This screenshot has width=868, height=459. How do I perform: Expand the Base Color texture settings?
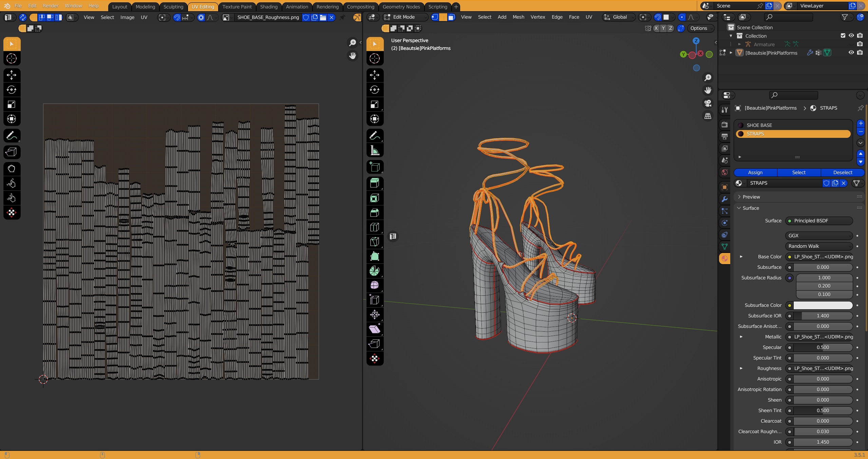click(x=741, y=257)
